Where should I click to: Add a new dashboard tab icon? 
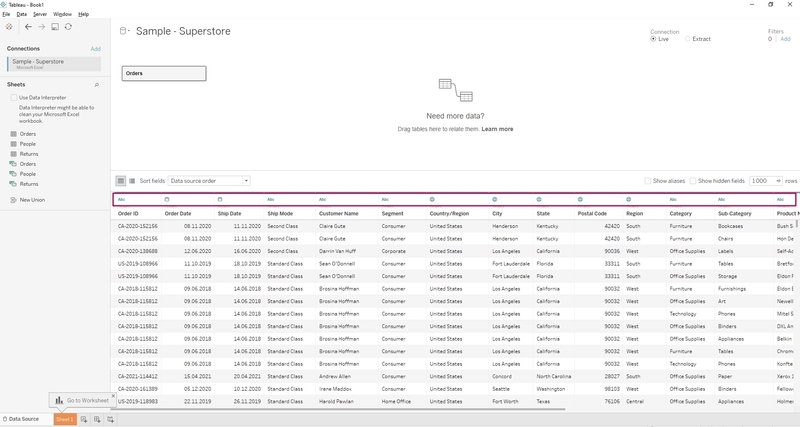pyautogui.click(x=97, y=419)
